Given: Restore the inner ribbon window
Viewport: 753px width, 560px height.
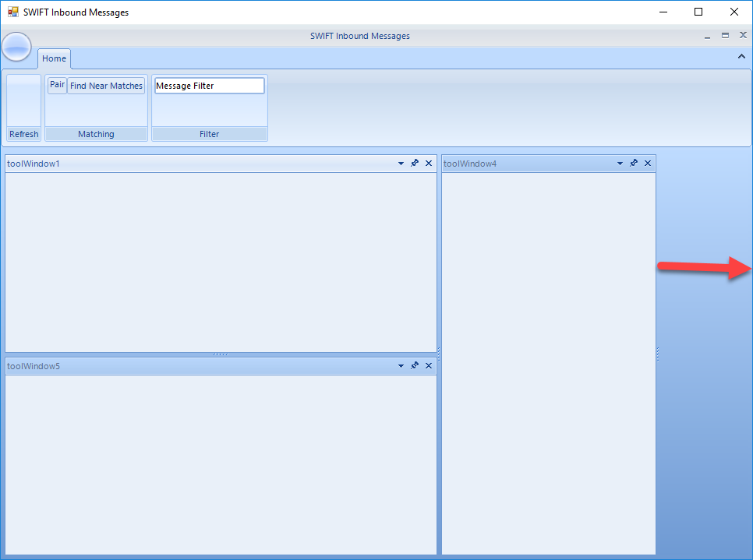Looking at the screenshot, I should click(x=725, y=36).
